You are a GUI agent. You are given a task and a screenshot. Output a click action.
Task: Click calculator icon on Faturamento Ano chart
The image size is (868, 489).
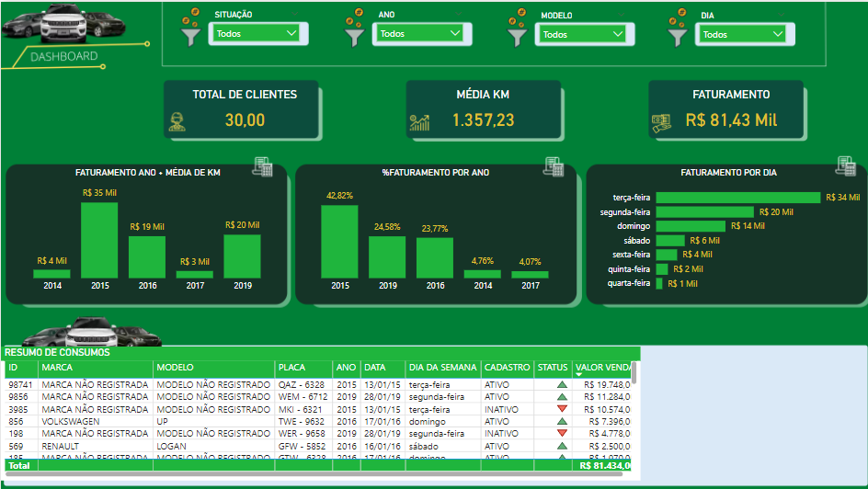click(262, 166)
